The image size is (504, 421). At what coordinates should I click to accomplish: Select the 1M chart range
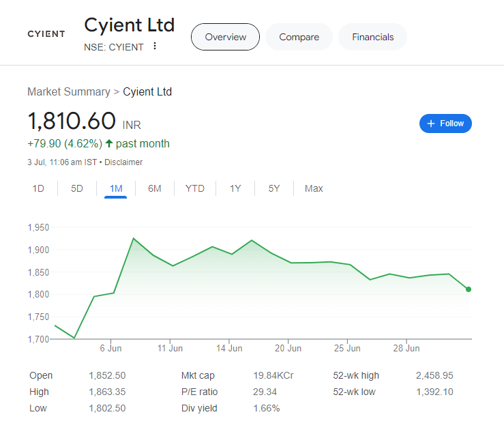point(116,188)
